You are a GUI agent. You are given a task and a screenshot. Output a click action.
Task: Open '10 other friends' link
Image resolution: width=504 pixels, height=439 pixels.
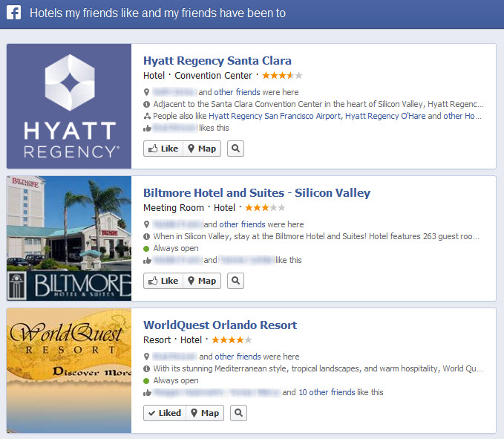click(327, 392)
